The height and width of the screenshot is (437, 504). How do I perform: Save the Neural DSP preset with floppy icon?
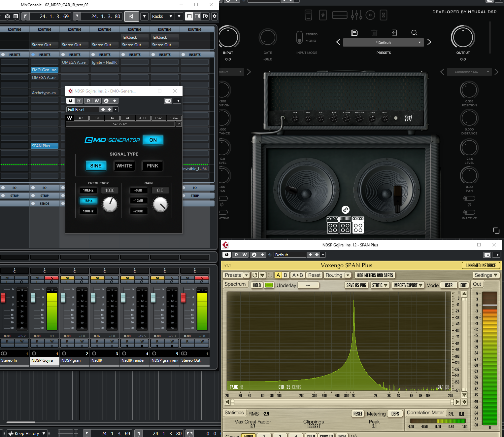(354, 32)
